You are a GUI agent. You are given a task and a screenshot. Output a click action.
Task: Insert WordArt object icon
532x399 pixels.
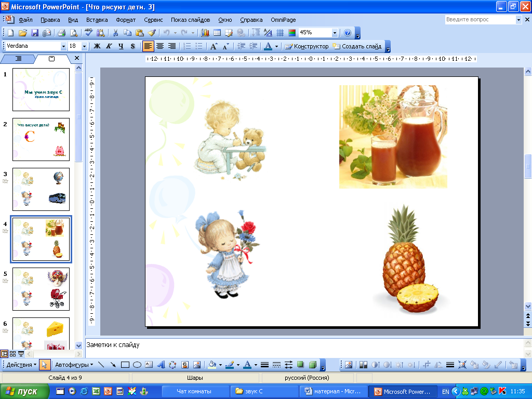click(161, 365)
